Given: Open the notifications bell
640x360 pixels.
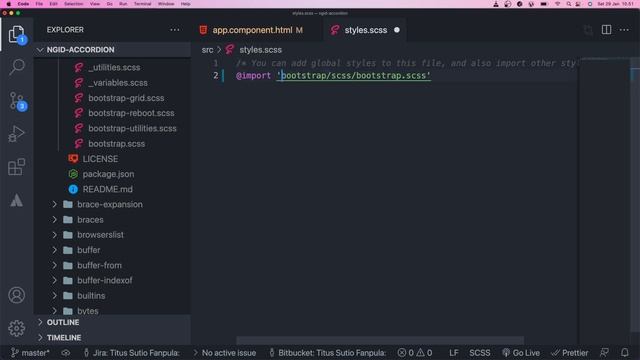Looking at the screenshot, I should (x=624, y=353).
